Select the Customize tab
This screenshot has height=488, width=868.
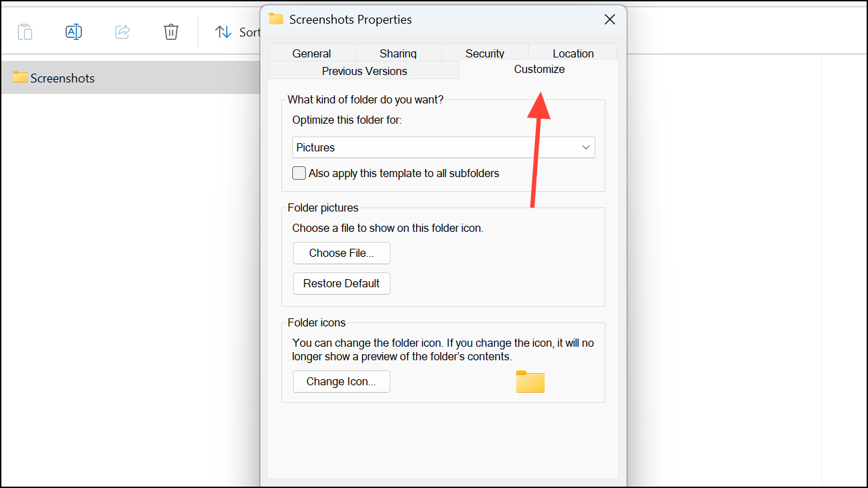(539, 69)
